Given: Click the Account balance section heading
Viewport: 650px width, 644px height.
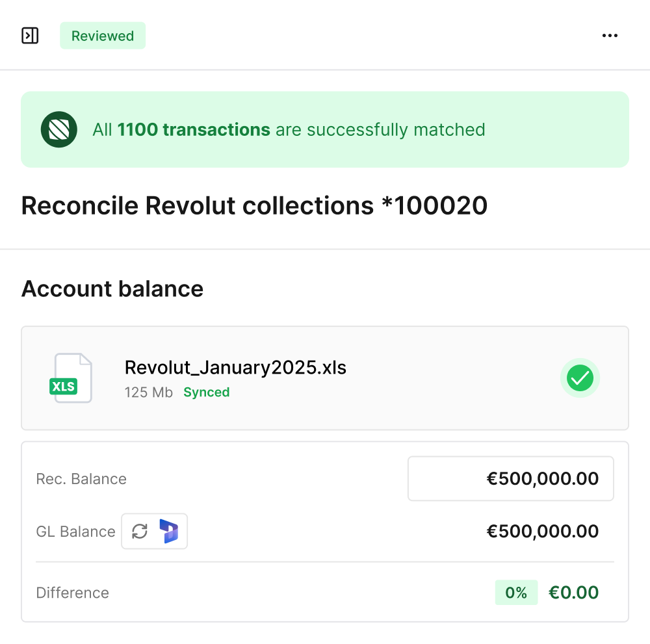Looking at the screenshot, I should pyautogui.click(x=112, y=289).
